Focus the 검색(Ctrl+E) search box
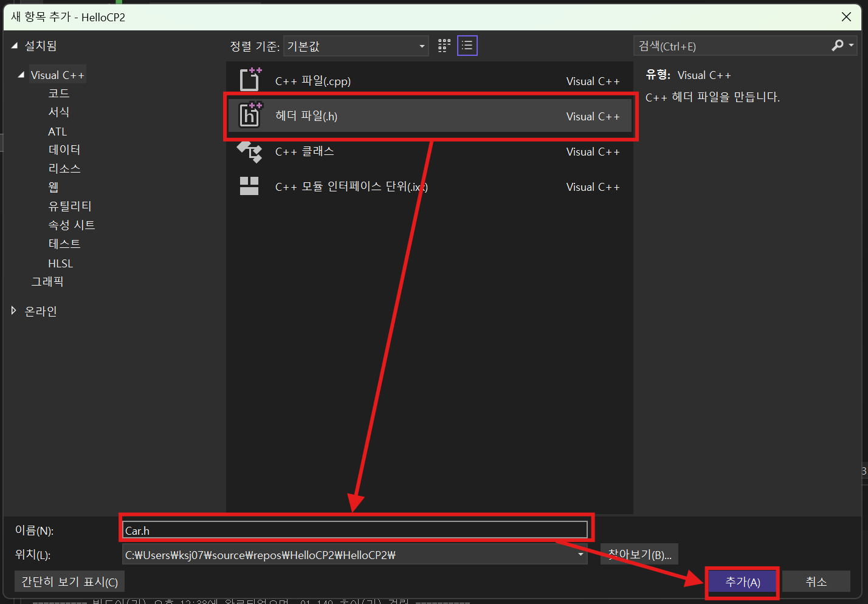 pos(732,46)
